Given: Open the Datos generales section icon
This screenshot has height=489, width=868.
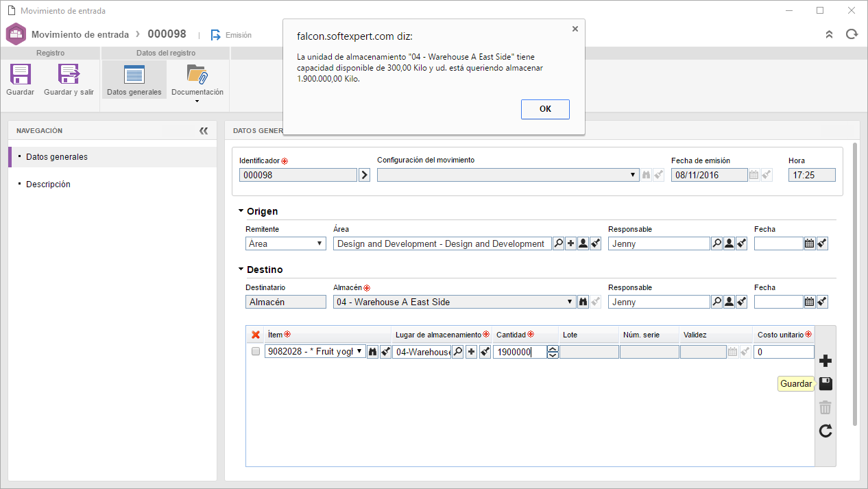Looking at the screenshot, I should [134, 74].
